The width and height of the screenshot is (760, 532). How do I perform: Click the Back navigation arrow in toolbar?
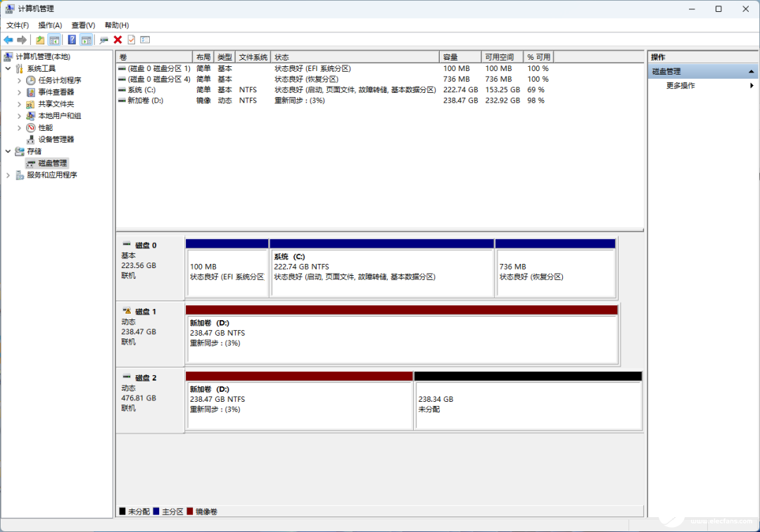[x=8, y=40]
